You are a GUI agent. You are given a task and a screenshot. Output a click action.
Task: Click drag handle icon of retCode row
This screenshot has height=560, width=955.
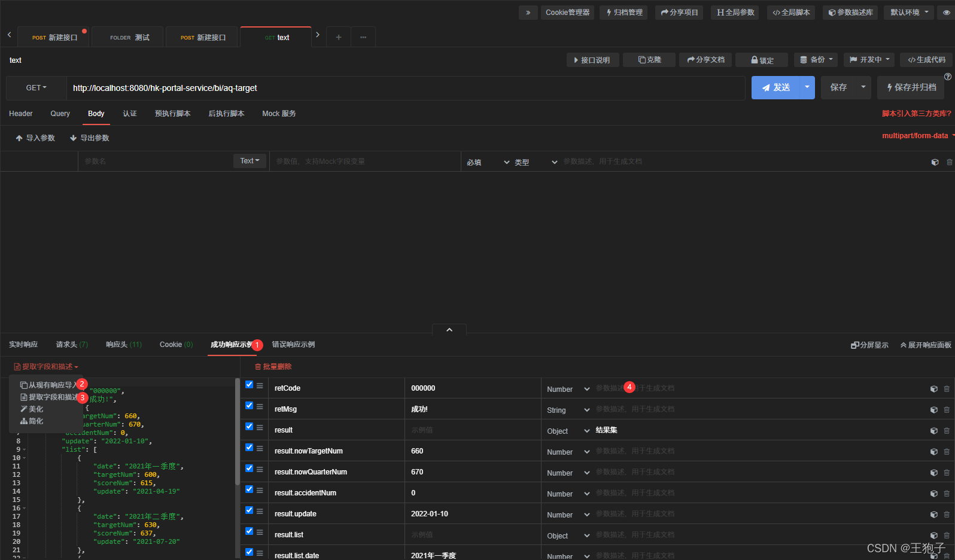pyautogui.click(x=260, y=386)
